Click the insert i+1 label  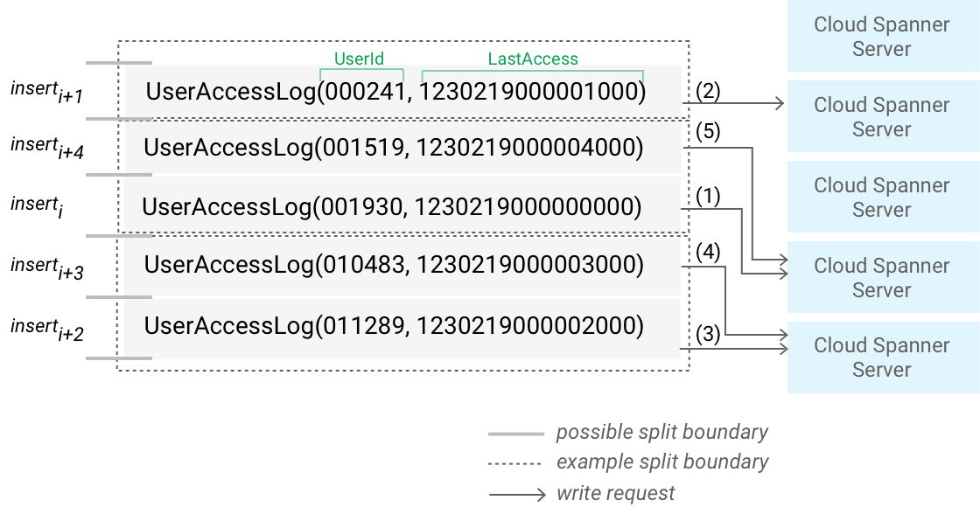pos(46,92)
